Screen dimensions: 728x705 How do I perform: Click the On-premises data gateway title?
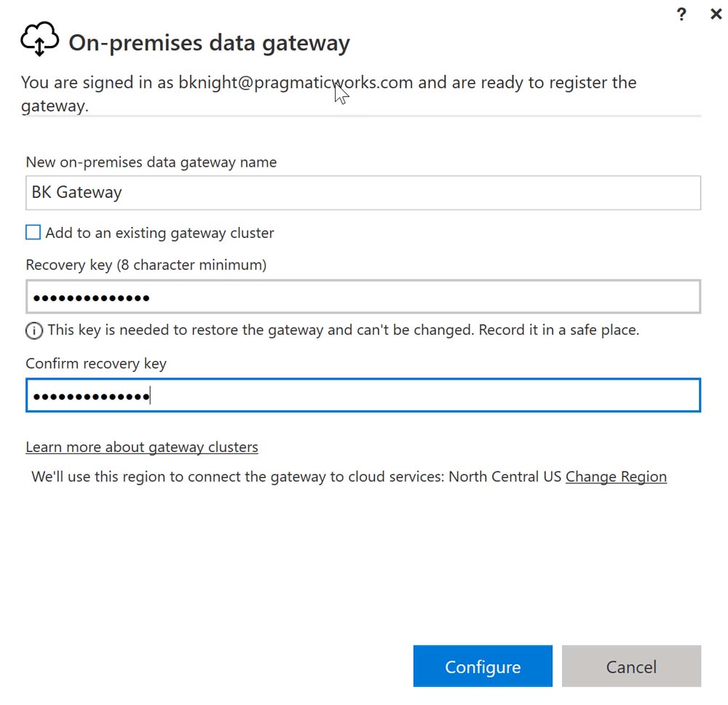209,43
